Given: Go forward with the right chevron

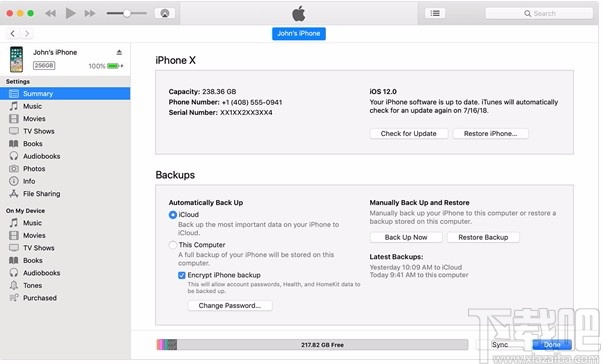Looking at the screenshot, I should [27, 33].
